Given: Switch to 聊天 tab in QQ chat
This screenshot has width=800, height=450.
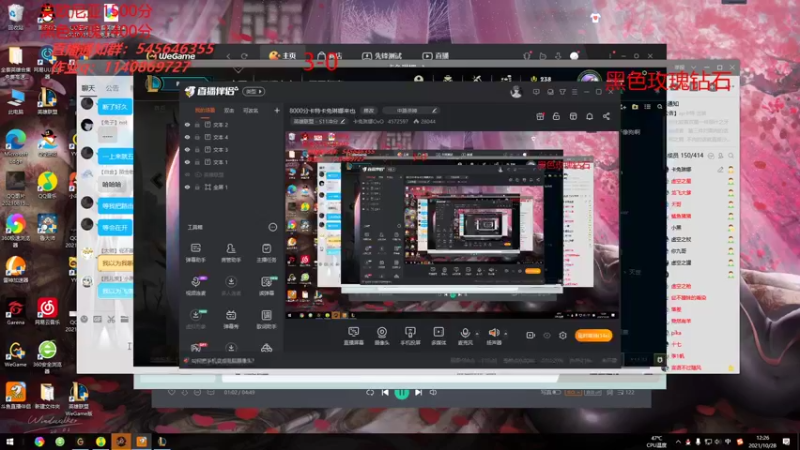Looking at the screenshot, I should tap(89, 88).
